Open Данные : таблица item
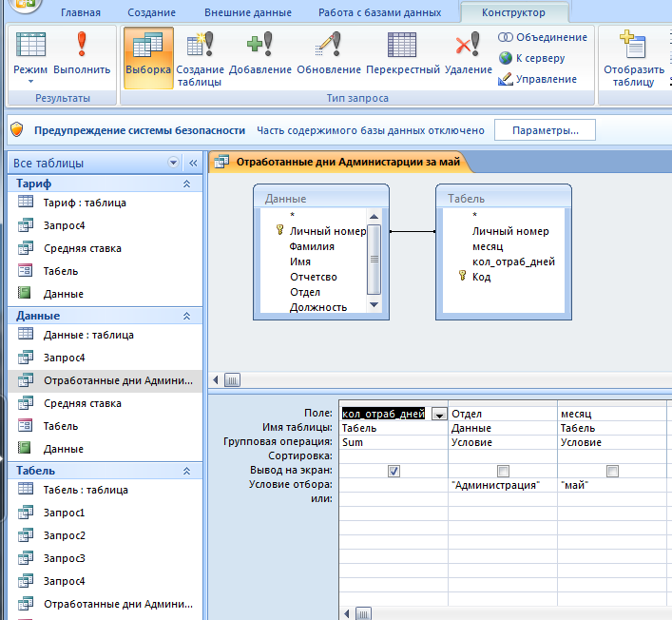This screenshot has height=620, width=672. click(x=105, y=335)
